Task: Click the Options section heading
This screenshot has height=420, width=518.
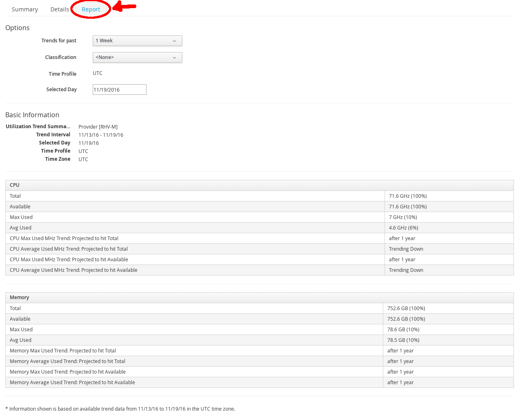Action: pos(17,28)
